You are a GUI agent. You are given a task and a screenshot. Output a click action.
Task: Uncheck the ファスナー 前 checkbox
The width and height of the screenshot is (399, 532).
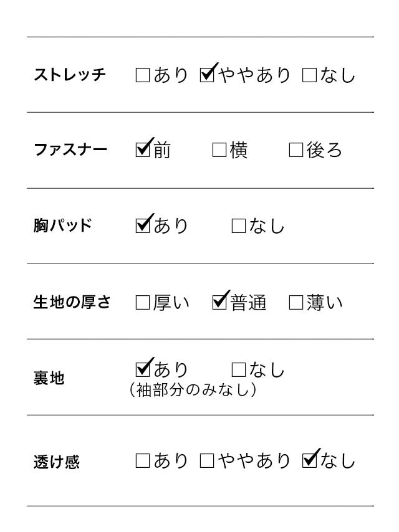(x=143, y=151)
